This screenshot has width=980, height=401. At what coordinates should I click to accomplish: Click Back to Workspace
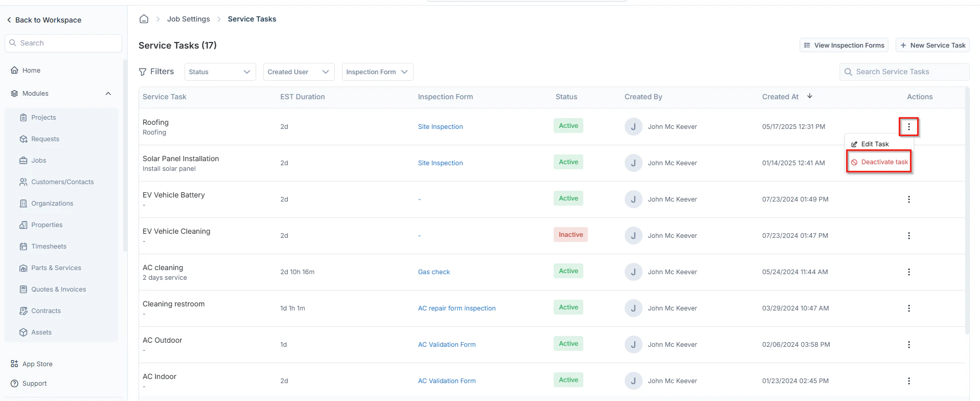(x=44, y=20)
